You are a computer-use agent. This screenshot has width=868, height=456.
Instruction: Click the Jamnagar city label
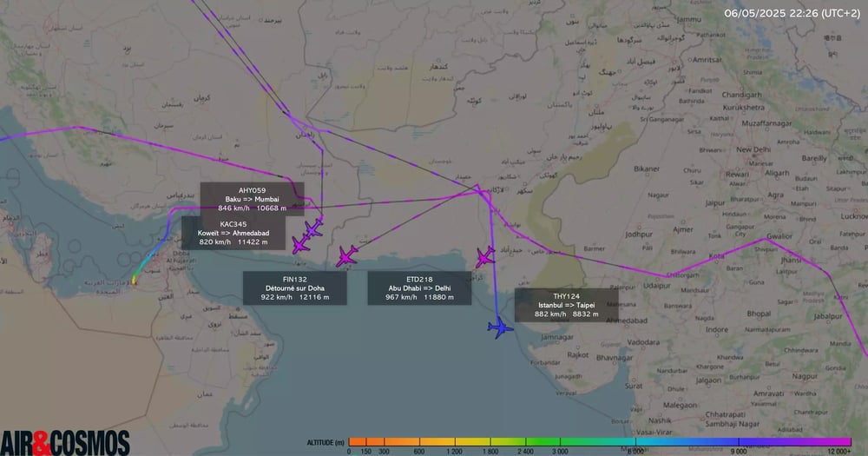click(x=557, y=337)
